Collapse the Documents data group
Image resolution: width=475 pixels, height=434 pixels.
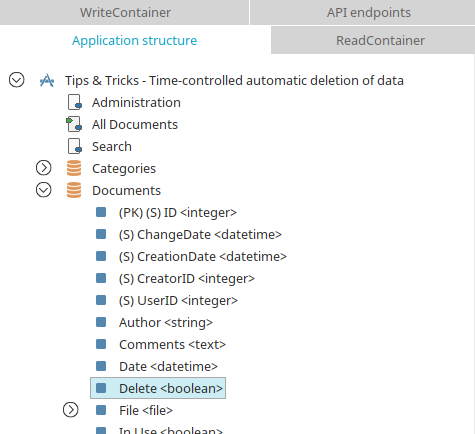[x=44, y=190]
